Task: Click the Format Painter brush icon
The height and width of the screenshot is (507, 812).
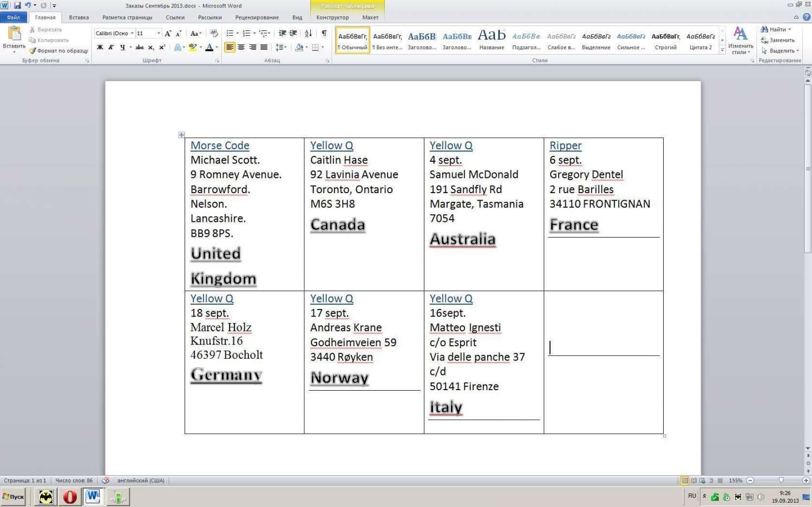Action: point(32,51)
